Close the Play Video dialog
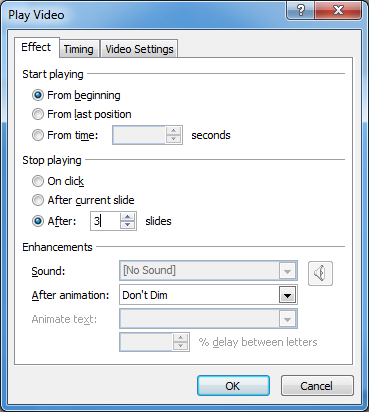Image resolution: width=370 pixels, height=412 pixels. point(338,10)
